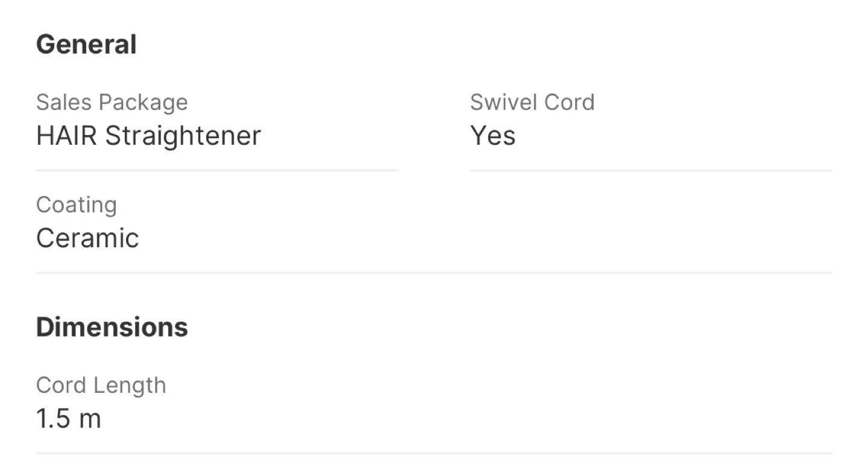This screenshot has height=473, width=868.
Task: Click the divider line below 1.5 m
Action: pos(434,453)
